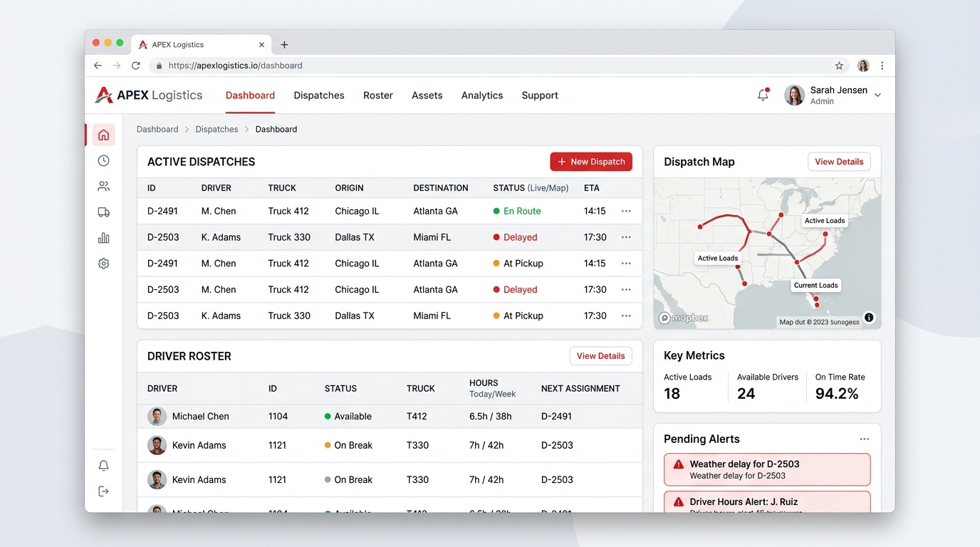Click the Dispatches breadcrumb link
The height and width of the screenshot is (547, 980).
pos(217,130)
